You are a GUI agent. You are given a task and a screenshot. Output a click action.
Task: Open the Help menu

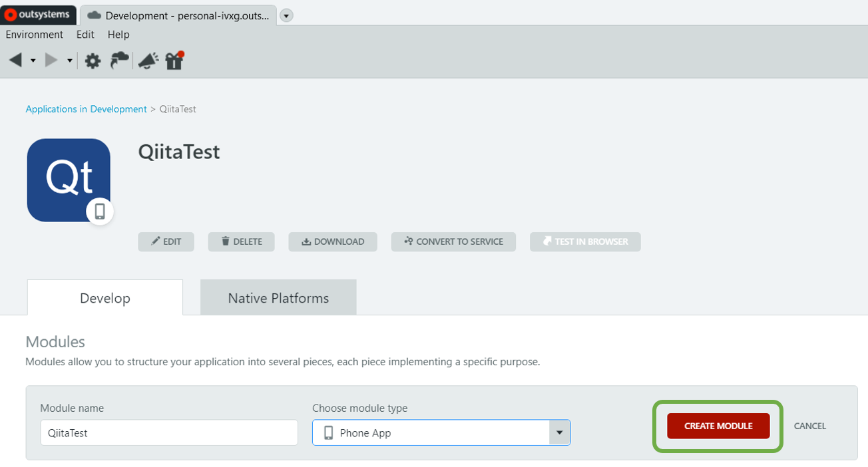(118, 35)
